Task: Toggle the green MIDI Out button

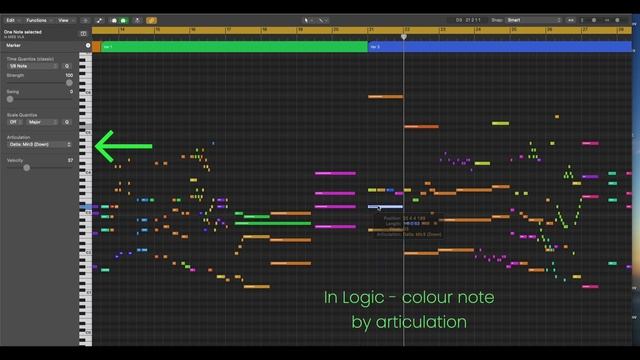Action: (124, 20)
